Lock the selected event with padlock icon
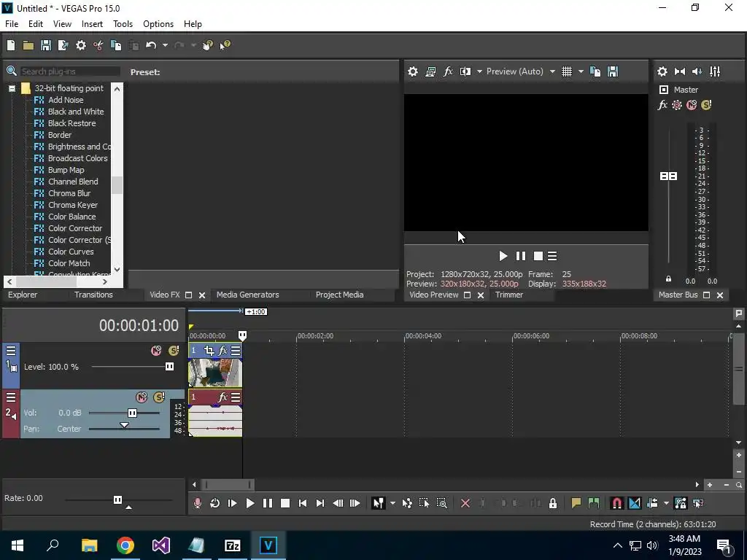The height and width of the screenshot is (560, 747). pyautogui.click(x=553, y=503)
